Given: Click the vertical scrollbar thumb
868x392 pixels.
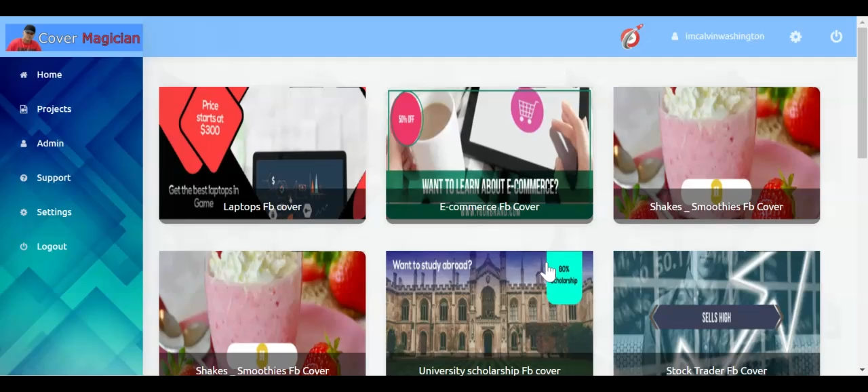Looking at the screenshot, I should (863, 94).
